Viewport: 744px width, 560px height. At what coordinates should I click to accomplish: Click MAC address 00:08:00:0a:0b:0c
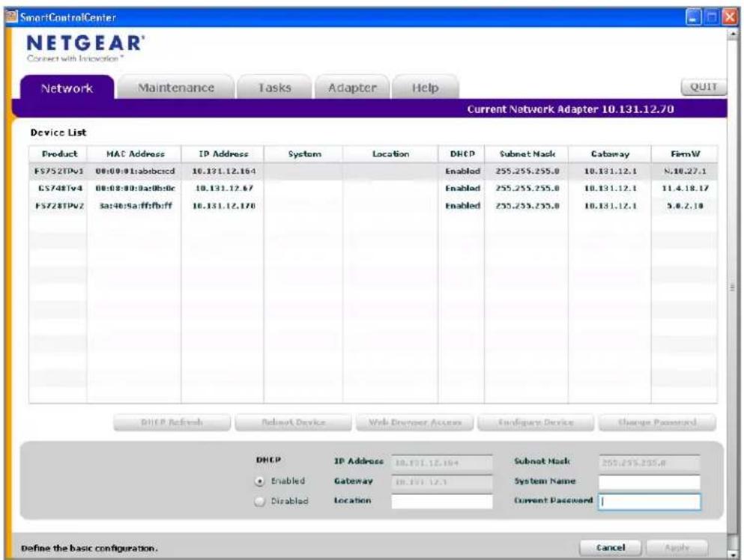click(x=135, y=188)
